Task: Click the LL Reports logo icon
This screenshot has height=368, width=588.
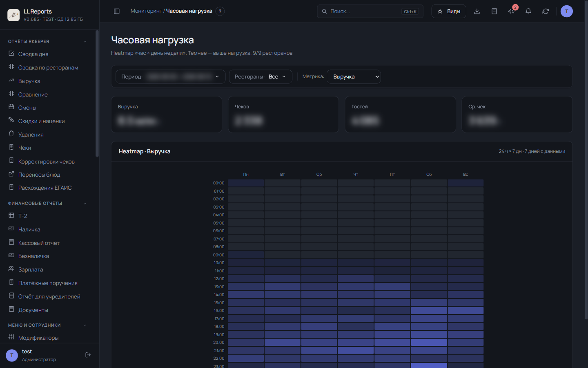Action: click(13, 15)
